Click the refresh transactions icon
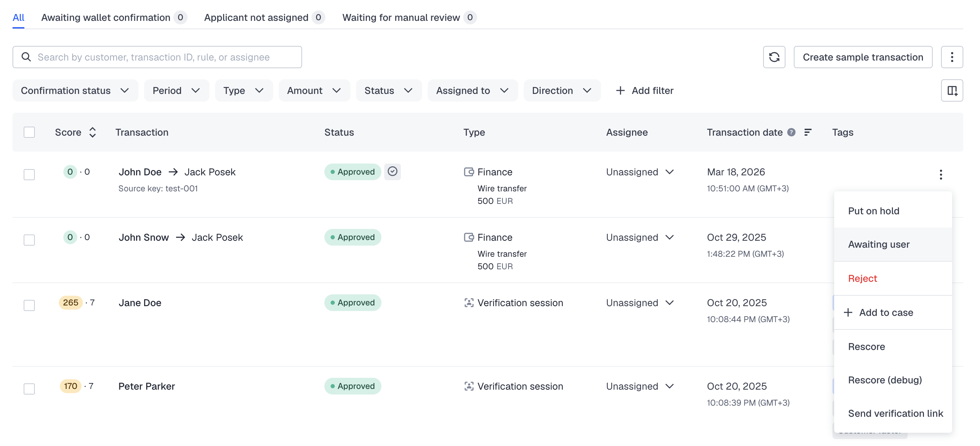The width and height of the screenshot is (980, 446). coord(774,57)
